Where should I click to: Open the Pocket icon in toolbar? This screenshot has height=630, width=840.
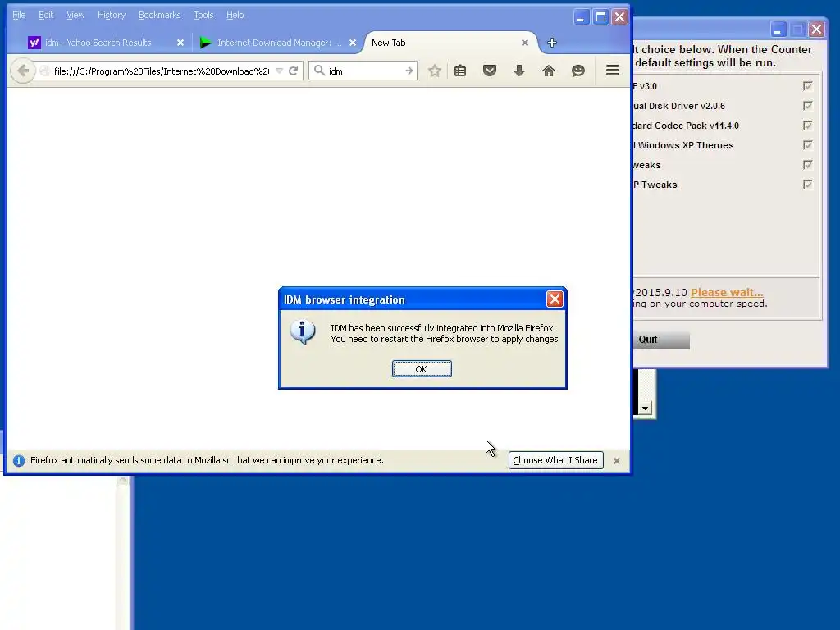[x=490, y=71]
